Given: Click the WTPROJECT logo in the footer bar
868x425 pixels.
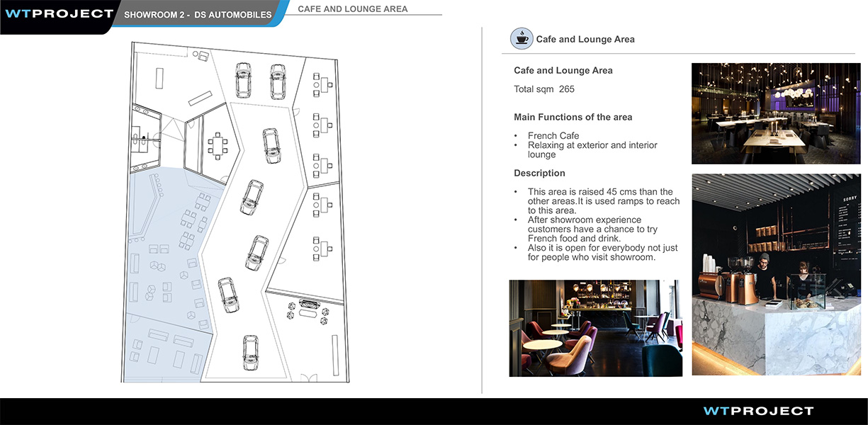Looking at the screenshot, I should click(758, 411).
